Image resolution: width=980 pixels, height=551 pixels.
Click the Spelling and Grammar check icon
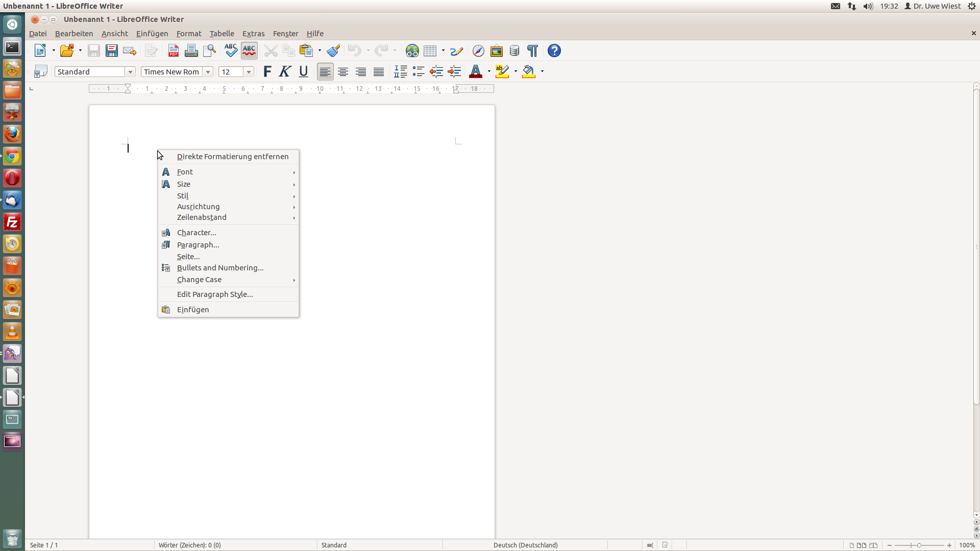point(231,51)
